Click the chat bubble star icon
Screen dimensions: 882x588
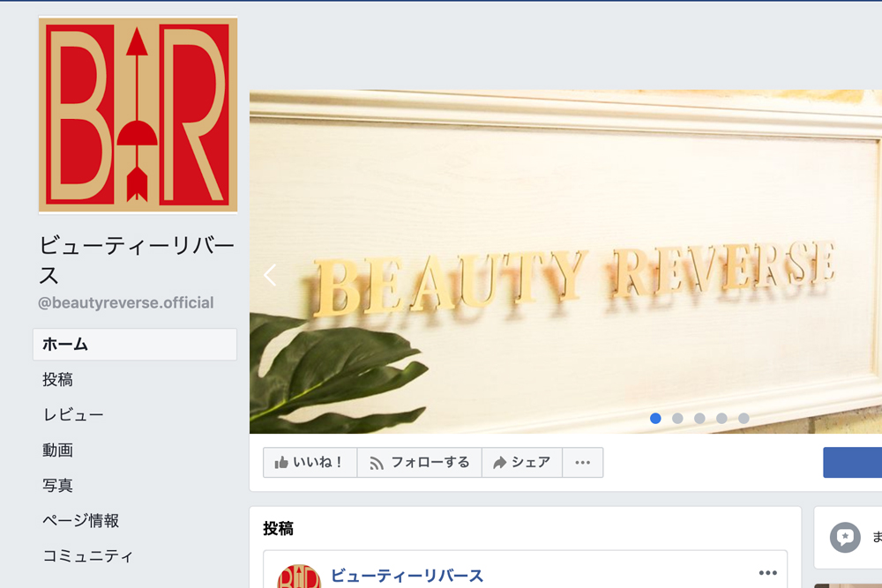click(845, 538)
